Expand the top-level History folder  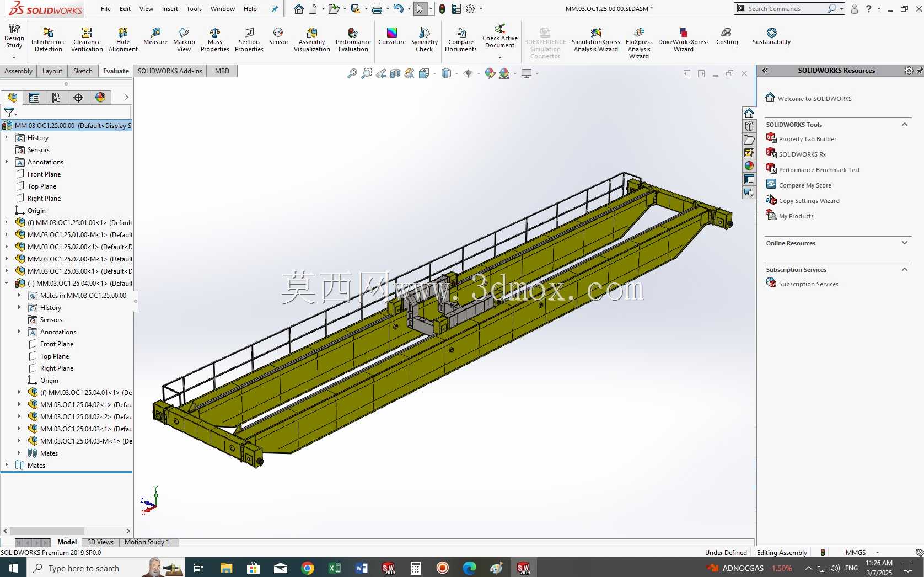7,137
